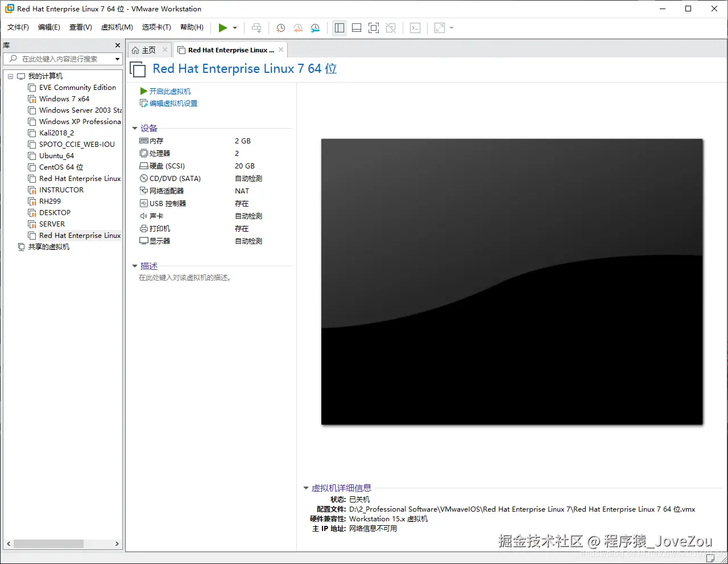
Task: Open the 选项卡(T) menu
Action: [x=156, y=27]
